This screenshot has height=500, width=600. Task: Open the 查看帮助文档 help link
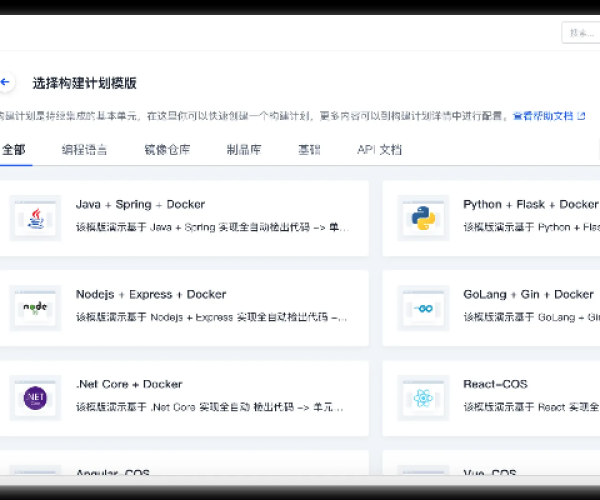(x=542, y=116)
